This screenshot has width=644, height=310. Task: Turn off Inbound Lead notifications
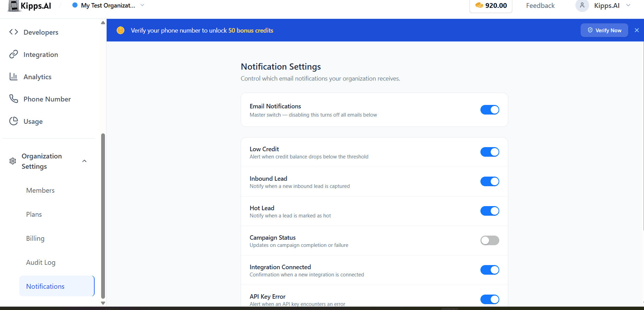[x=490, y=181]
